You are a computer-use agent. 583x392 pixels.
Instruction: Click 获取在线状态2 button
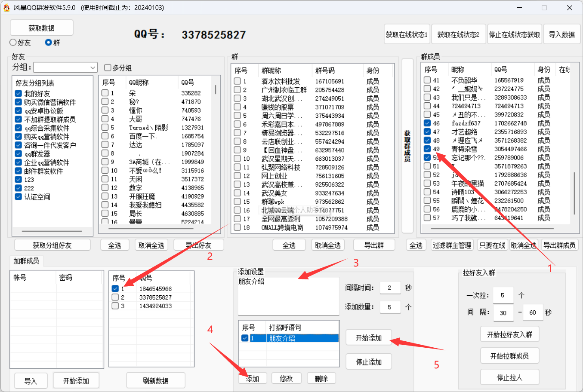pos(459,34)
